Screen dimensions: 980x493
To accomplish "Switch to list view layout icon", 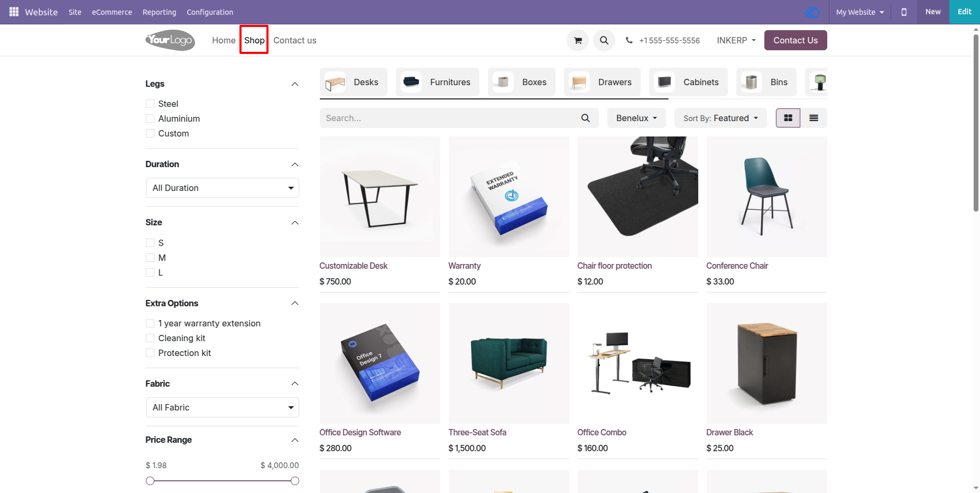I will [x=813, y=118].
